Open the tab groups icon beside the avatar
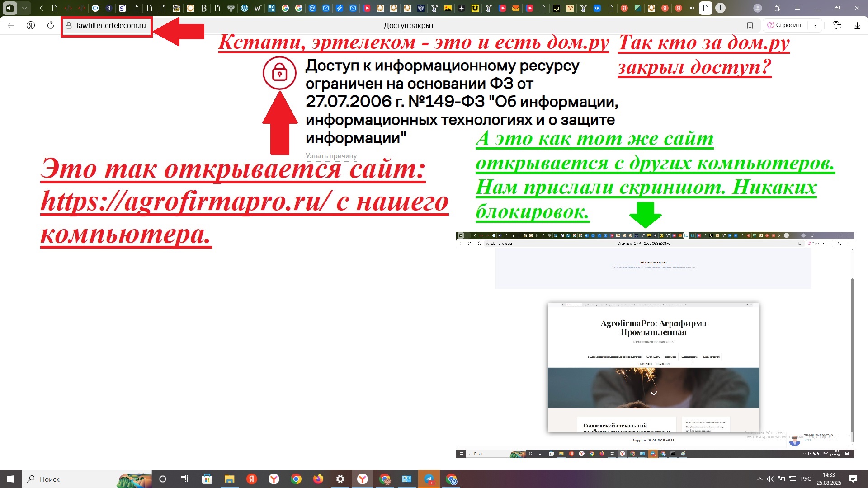This screenshot has width=868, height=488. pos(778,8)
